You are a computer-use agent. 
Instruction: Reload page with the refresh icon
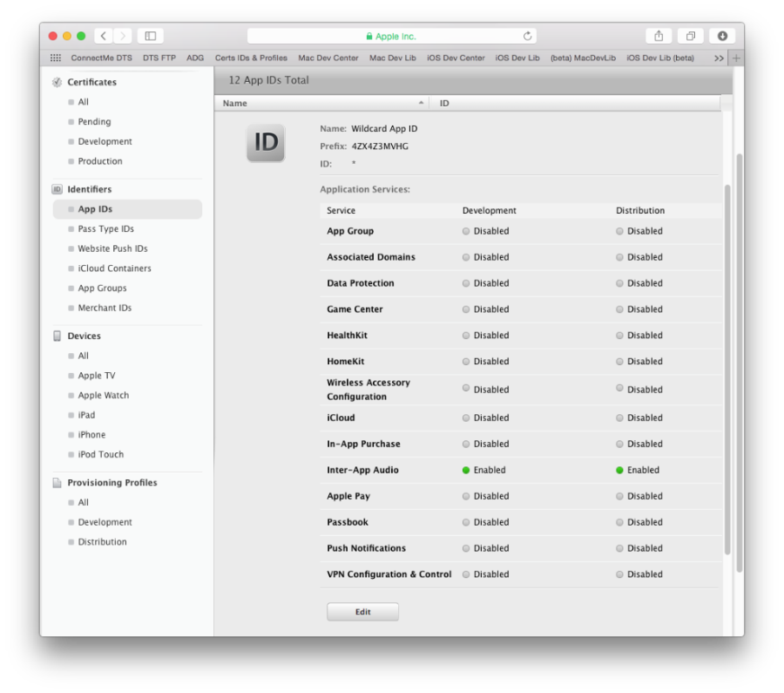[527, 37]
